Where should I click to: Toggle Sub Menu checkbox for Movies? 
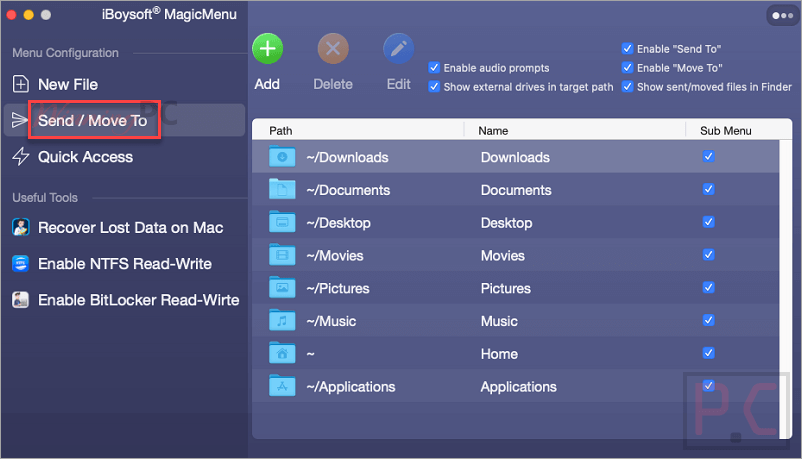pos(708,254)
